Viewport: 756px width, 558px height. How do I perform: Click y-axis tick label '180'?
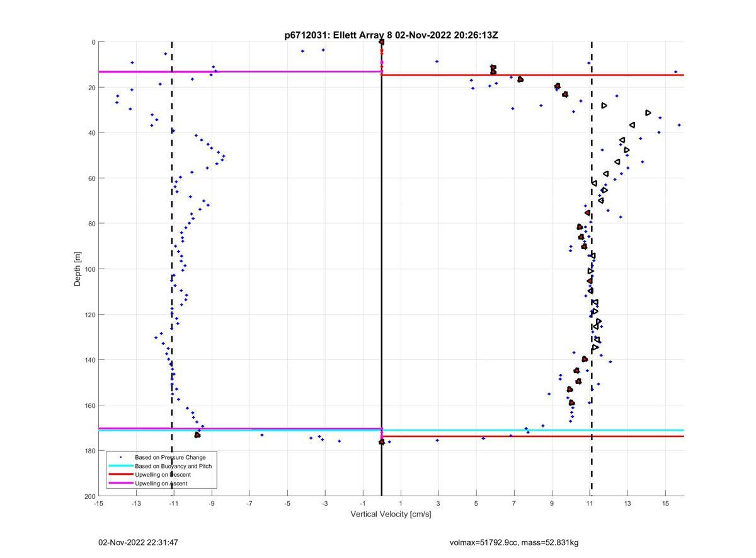pyautogui.click(x=89, y=451)
